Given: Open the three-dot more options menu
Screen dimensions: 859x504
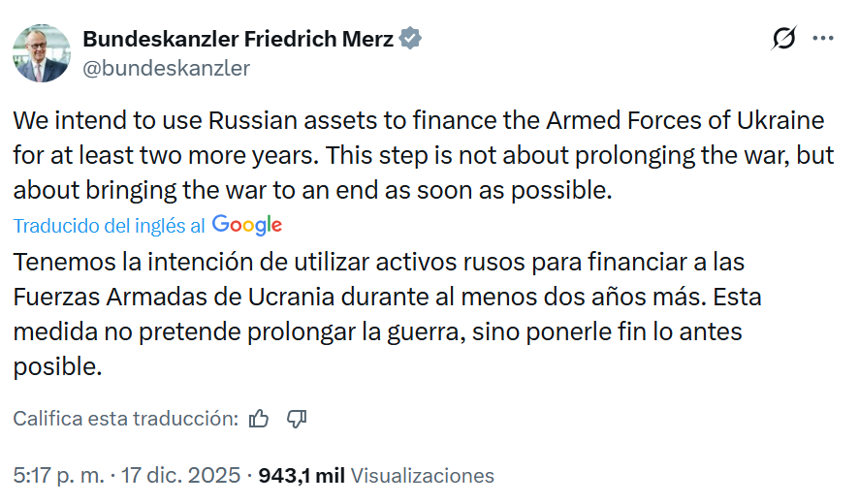Looking at the screenshot, I should point(822,39).
